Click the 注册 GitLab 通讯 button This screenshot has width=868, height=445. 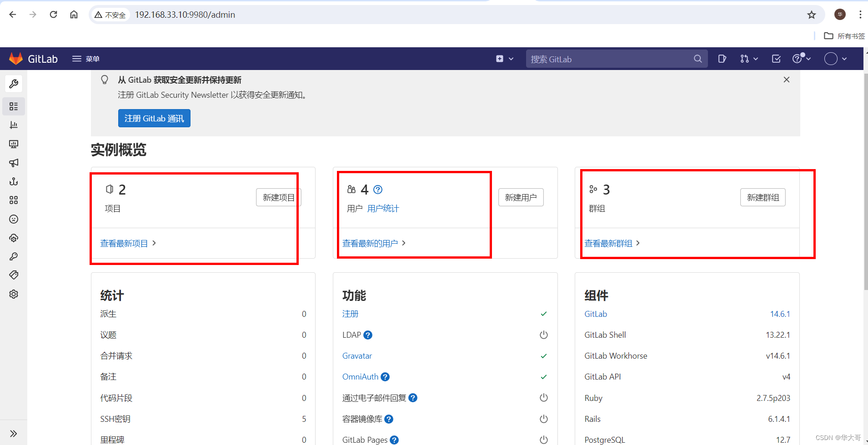[x=154, y=118]
